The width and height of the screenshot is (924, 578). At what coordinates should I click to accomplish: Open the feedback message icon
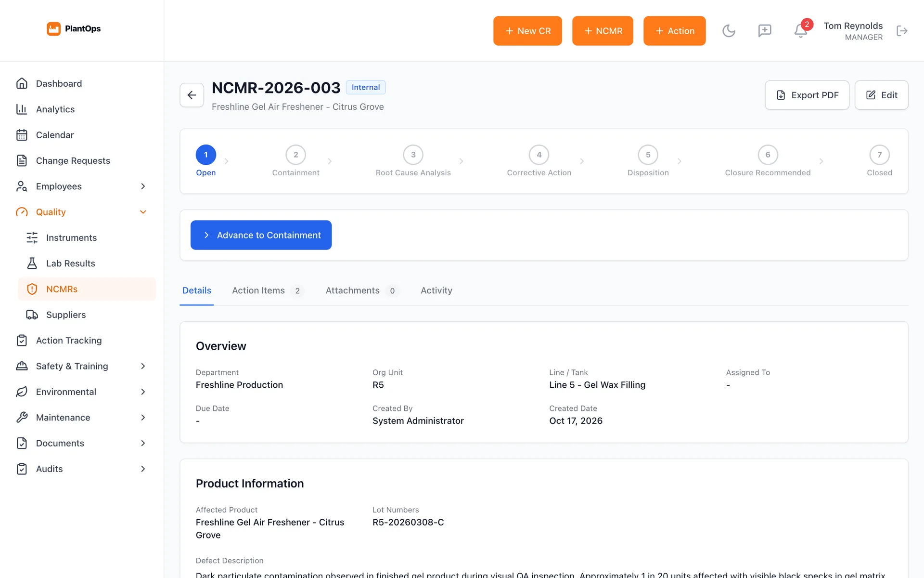coord(764,31)
